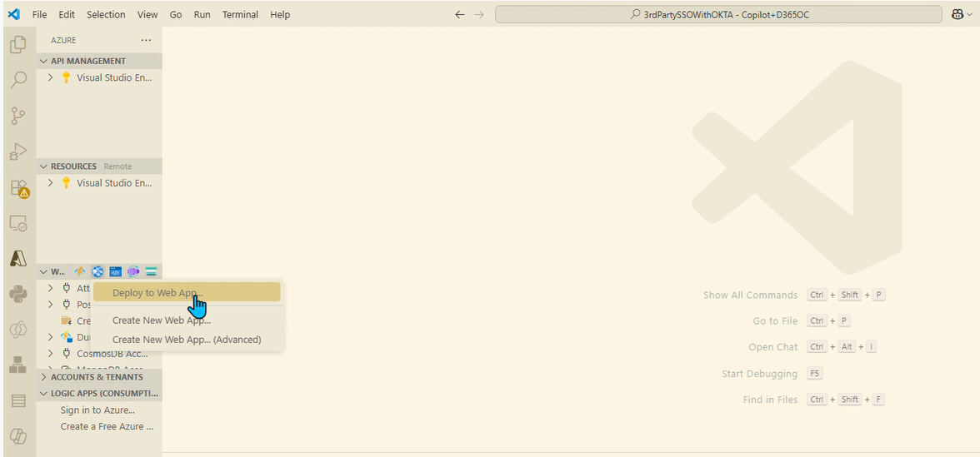Open the Python view icon
Image resolution: width=980 pixels, height=457 pixels.
(18, 294)
